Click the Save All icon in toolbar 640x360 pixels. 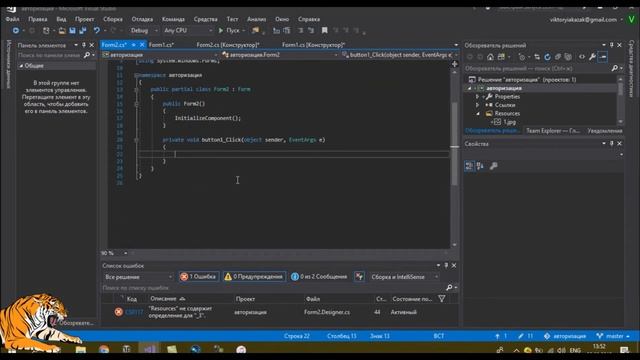point(83,31)
